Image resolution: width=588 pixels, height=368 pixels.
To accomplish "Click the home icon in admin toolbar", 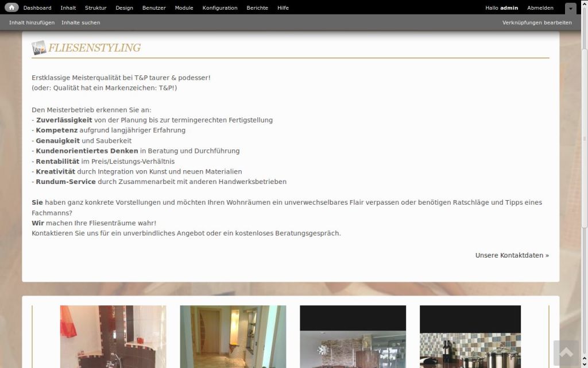I will point(12,8).
